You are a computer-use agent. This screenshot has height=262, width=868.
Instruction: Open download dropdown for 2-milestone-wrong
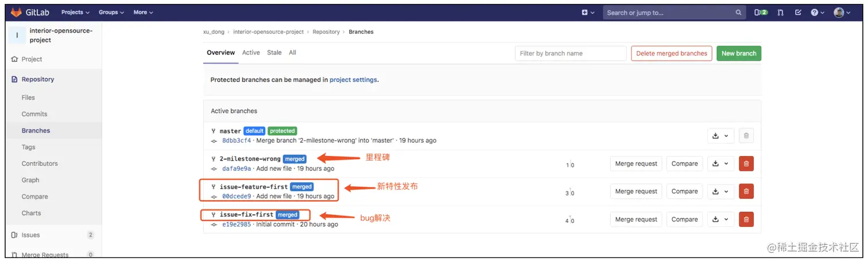(720, 163)
